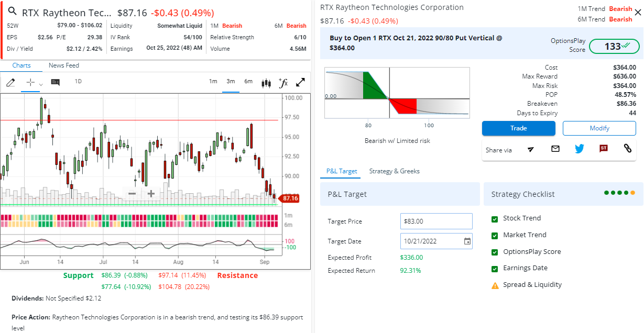Switch to the Charts tab

point(21,65)
